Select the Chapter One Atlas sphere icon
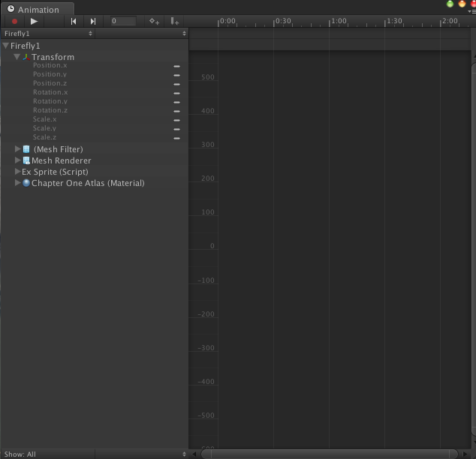Screen dimensions: 476x459 click(26, 183)
